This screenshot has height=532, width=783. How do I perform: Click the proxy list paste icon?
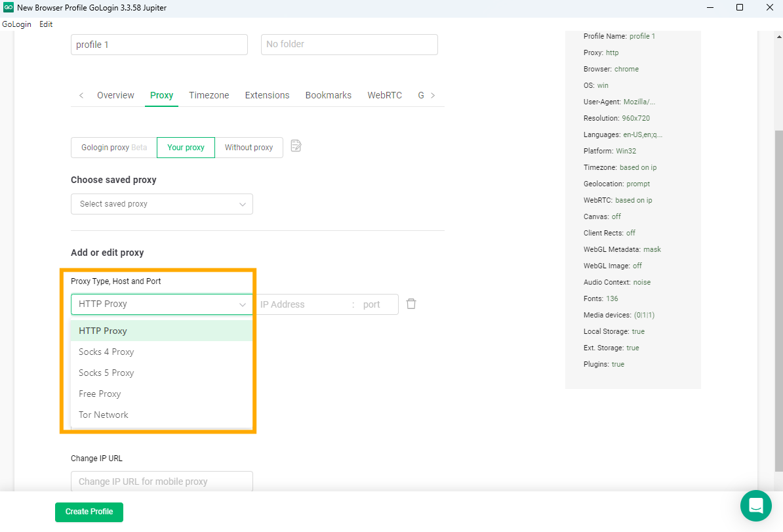(x=296, y=146)
